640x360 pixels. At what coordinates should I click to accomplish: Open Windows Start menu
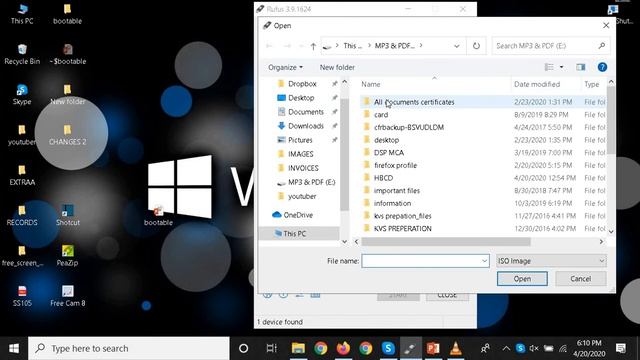point(14,348)
